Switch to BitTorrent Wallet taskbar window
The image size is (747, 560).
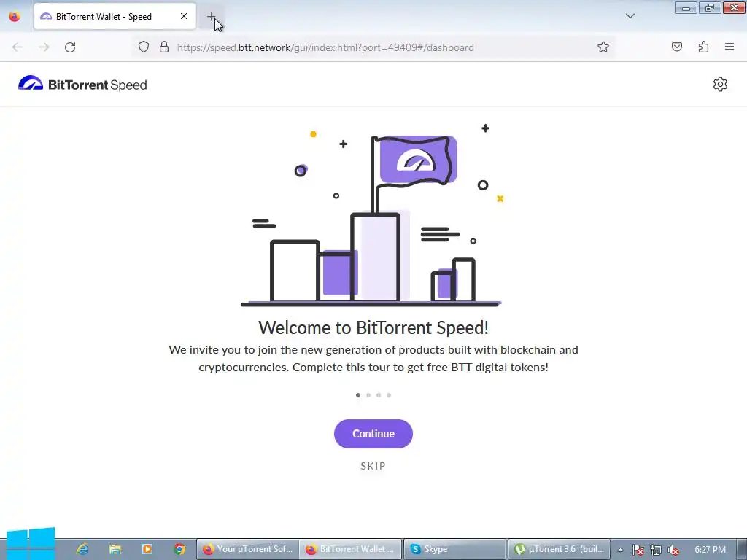click(351, 549)
